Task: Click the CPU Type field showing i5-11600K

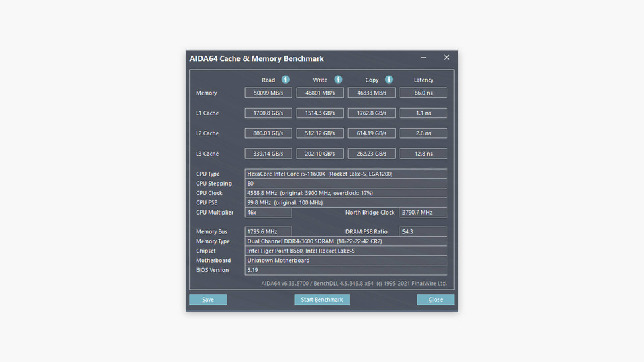Action: (345, 174)
